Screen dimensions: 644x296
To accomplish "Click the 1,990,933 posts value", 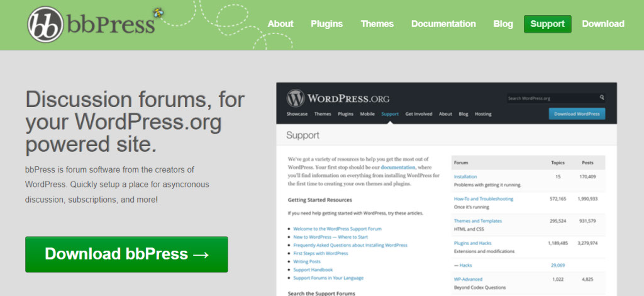I will coord(587,198).
